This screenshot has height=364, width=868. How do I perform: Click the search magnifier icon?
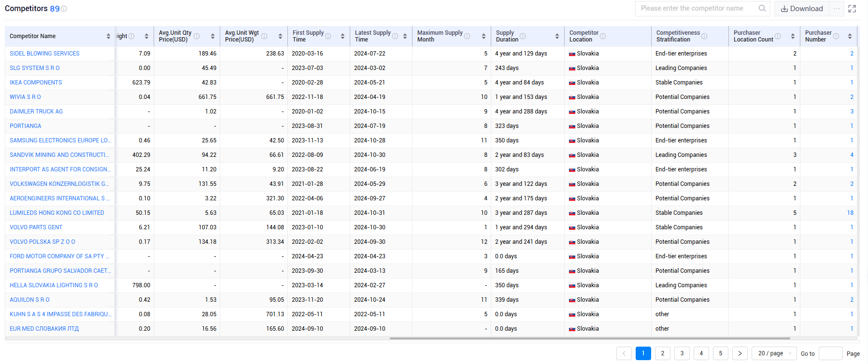pyautogui.click(x=762, y=8)
